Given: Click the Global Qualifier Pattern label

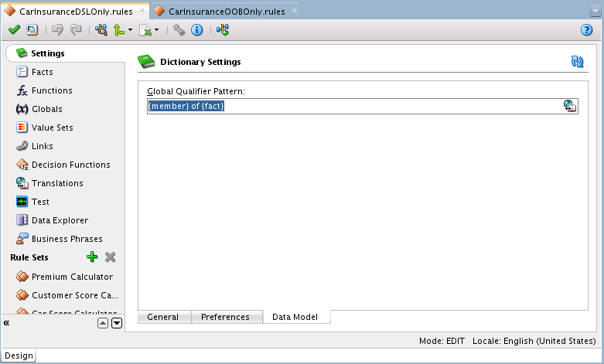Looking at the screenshot, I should coord(196,91).
